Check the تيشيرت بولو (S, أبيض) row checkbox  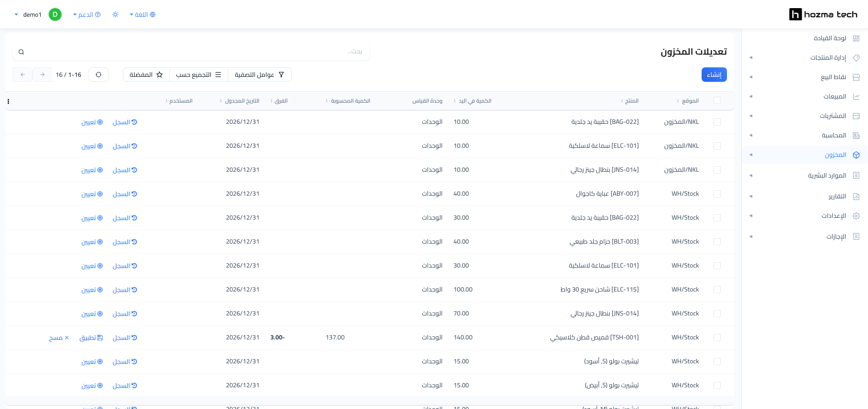click(x=717, y=385)
